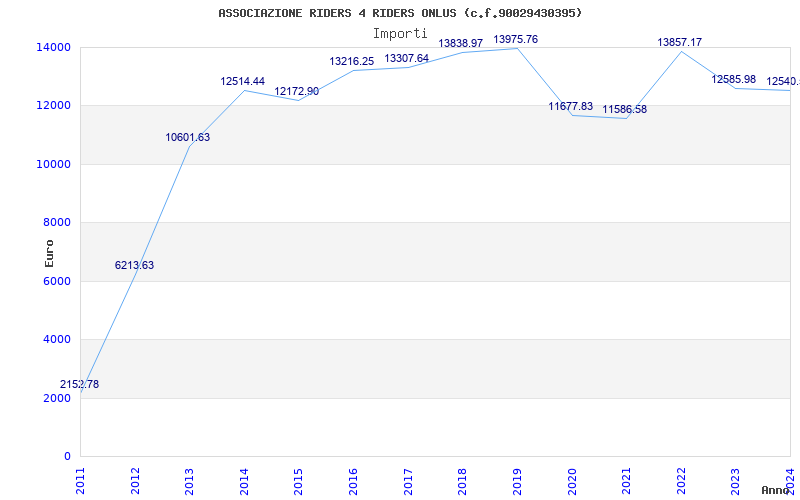This screenshot has width=800, height=500.
Task: Click the 2014 x-axis year label
Action: point(244,481)
